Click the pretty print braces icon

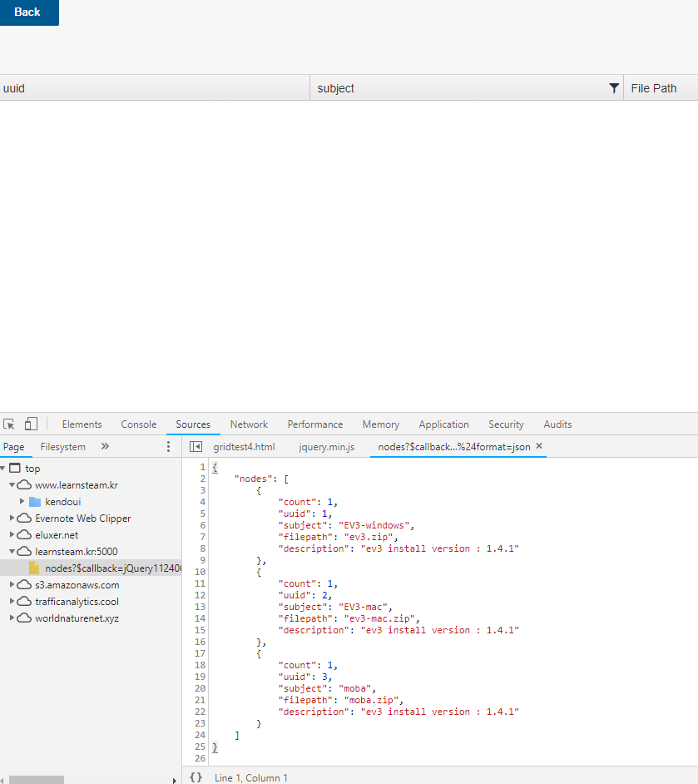(x=196, y=777)
